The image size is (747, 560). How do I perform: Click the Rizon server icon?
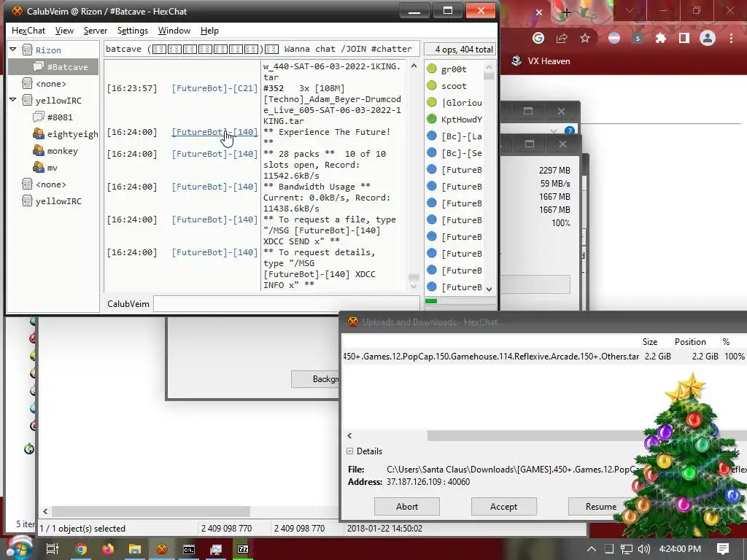[27, 50]
